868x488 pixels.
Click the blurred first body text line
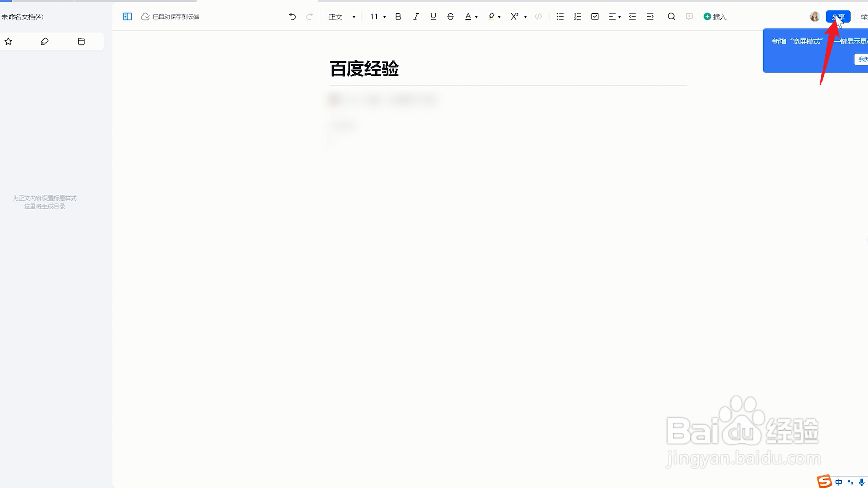click(x=383, y=100)
